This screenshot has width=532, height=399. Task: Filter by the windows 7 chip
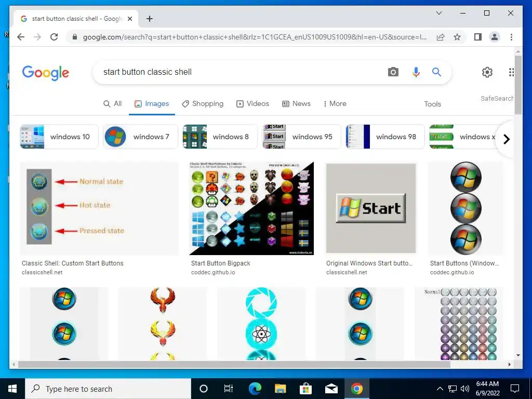click(x=140, y=137)
